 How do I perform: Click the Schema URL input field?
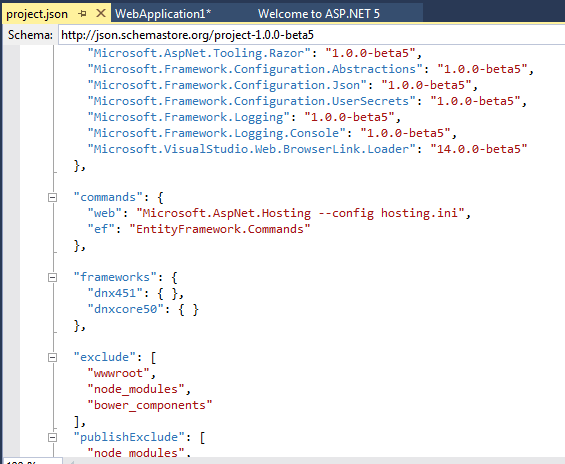(311, 35)
